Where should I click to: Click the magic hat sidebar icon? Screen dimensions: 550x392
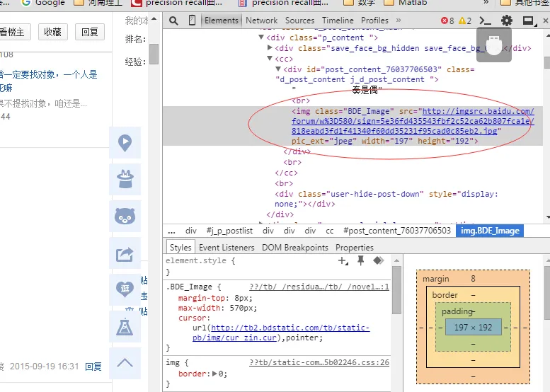[x=125, y=179]
